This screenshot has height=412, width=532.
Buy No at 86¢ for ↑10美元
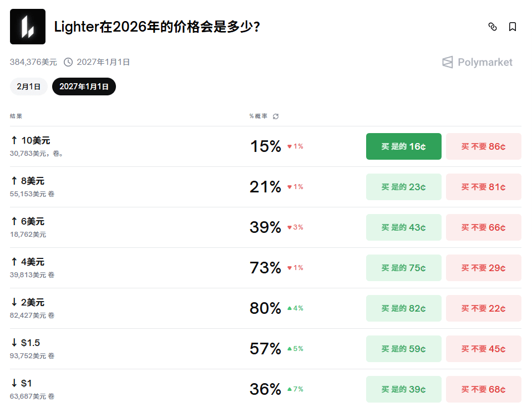[x=484, y=146]
